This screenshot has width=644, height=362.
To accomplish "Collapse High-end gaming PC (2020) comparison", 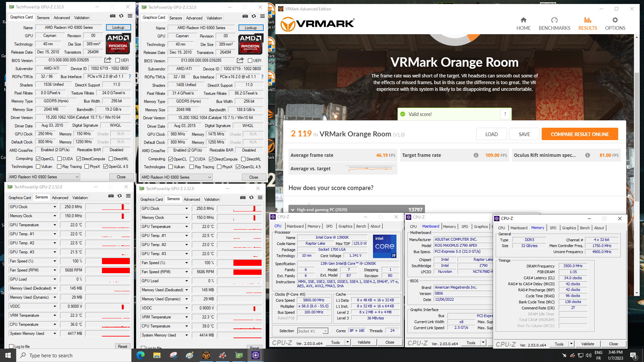I will 293,210.
